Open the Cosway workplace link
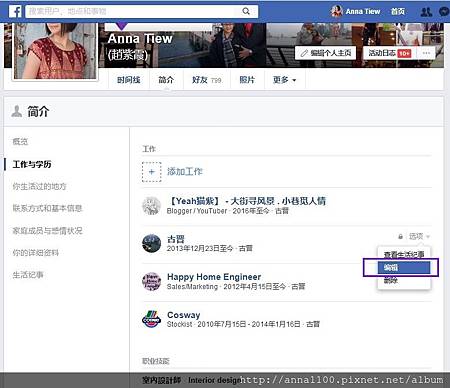Image resolution: width=450 pixels, height=388 pixels. coord(184,315)
